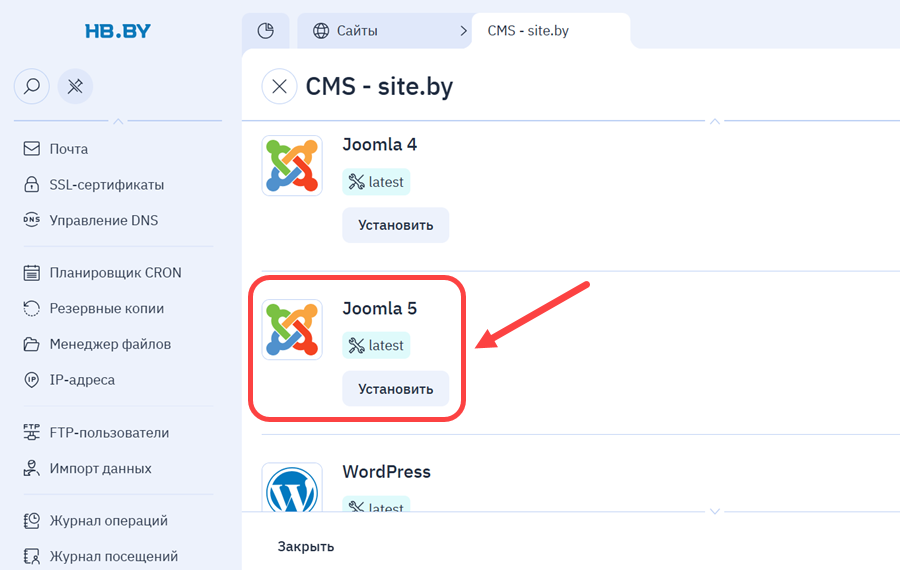Viewport: 900px width, 570px height.
Task: Select Управление DNS menu label
Action: coord(104,220)
